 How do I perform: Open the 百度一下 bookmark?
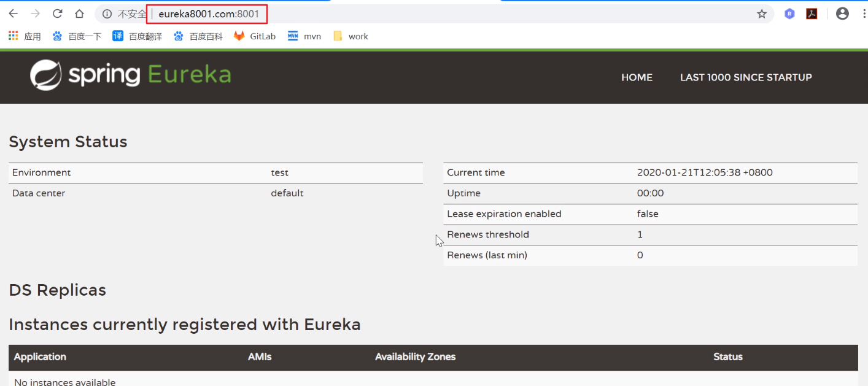(x=77, y=36)
